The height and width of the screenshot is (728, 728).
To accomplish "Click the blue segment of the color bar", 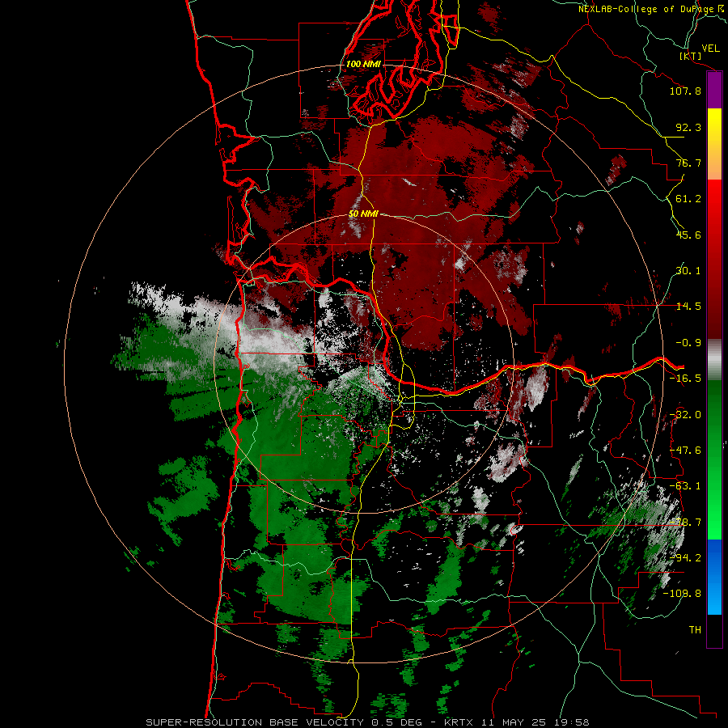I will pyautogui.click(x=714, y=577).
